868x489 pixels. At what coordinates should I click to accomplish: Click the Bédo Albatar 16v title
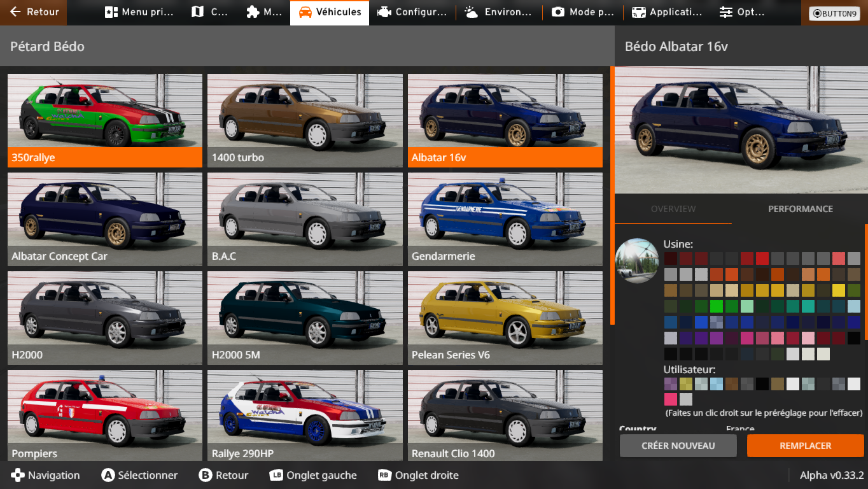pos(676,46)
